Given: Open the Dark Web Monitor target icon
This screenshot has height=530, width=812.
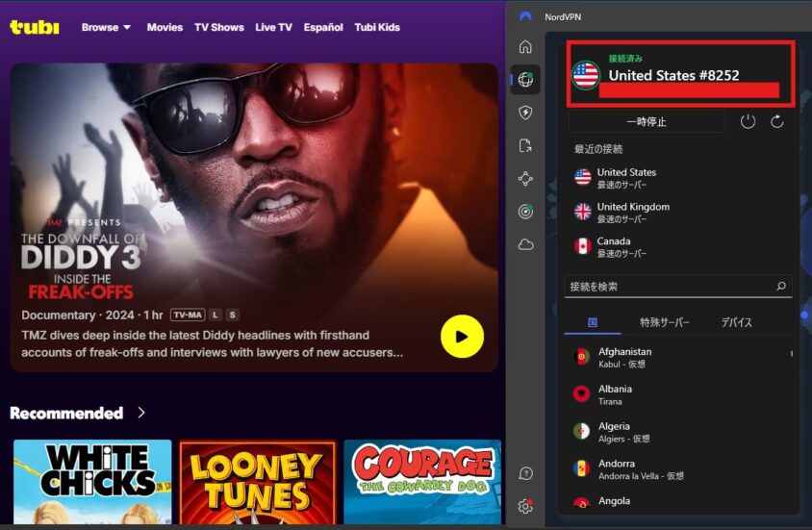Looking at the screenshot, I should point(525,212).
